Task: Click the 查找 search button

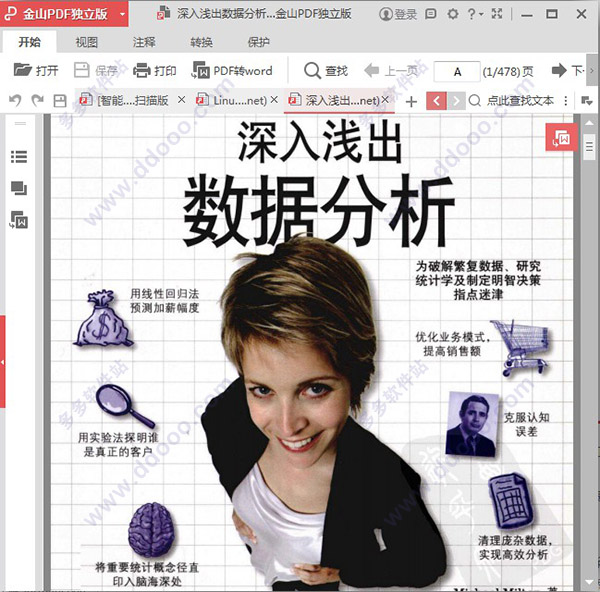Action: click(x=326, y=70)
